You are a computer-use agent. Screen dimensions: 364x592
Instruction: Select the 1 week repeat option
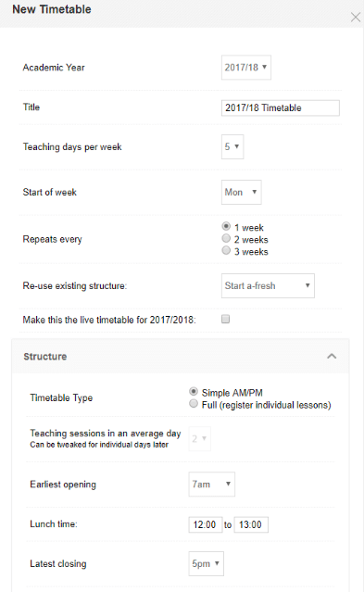point(226,226)
